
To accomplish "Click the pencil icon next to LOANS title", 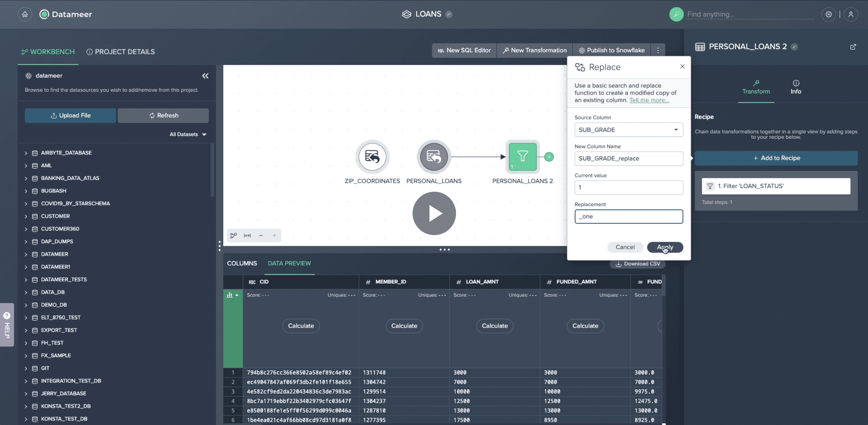I will click(x=449, y=14).
